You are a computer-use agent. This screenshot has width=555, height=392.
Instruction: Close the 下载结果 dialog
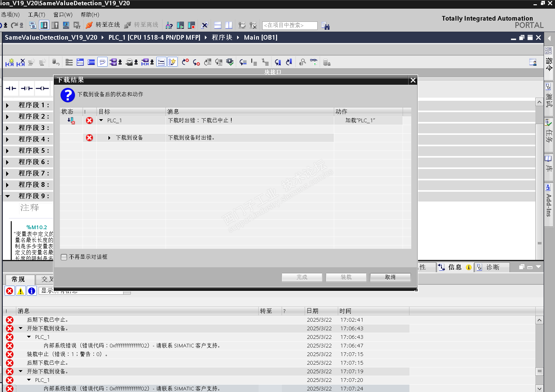coord(413,80)
